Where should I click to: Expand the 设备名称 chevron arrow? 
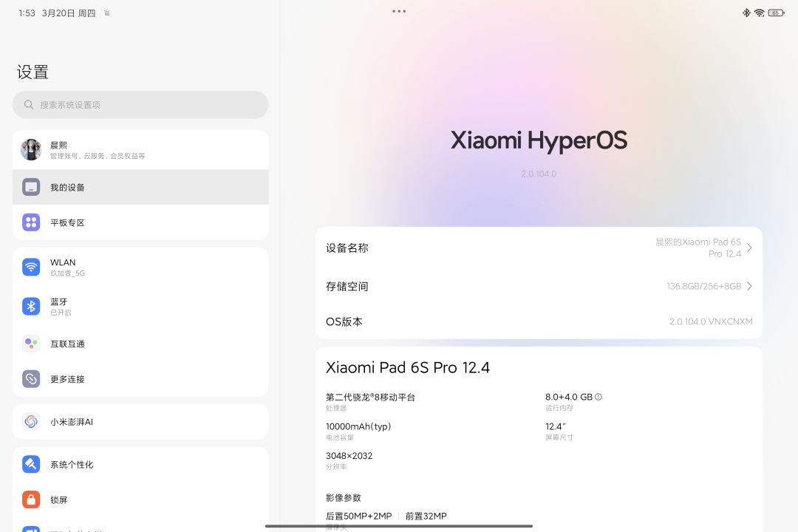749,248
